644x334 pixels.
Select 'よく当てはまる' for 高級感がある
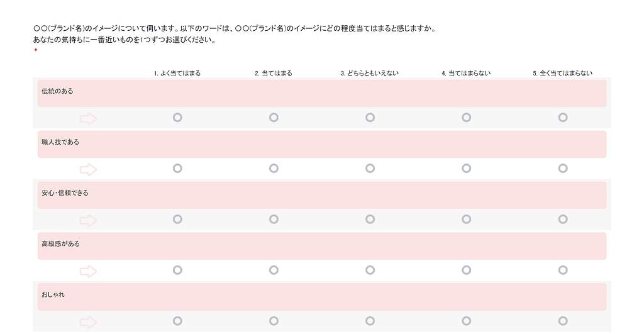coord(177,270)
